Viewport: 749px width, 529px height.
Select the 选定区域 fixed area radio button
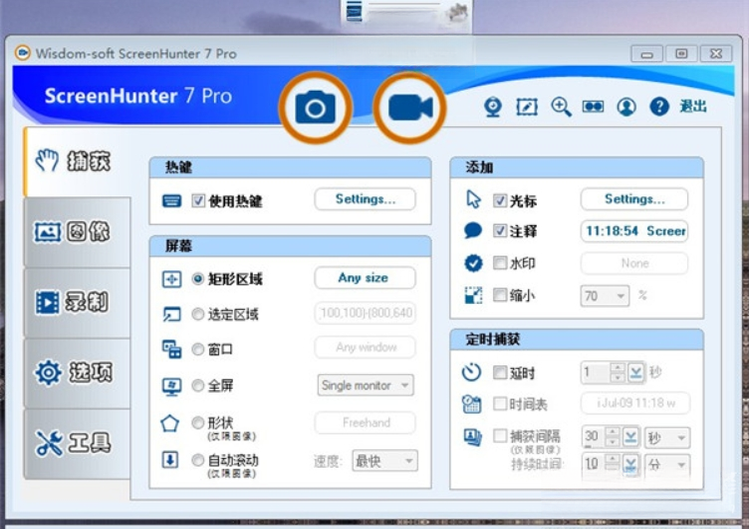198,314
